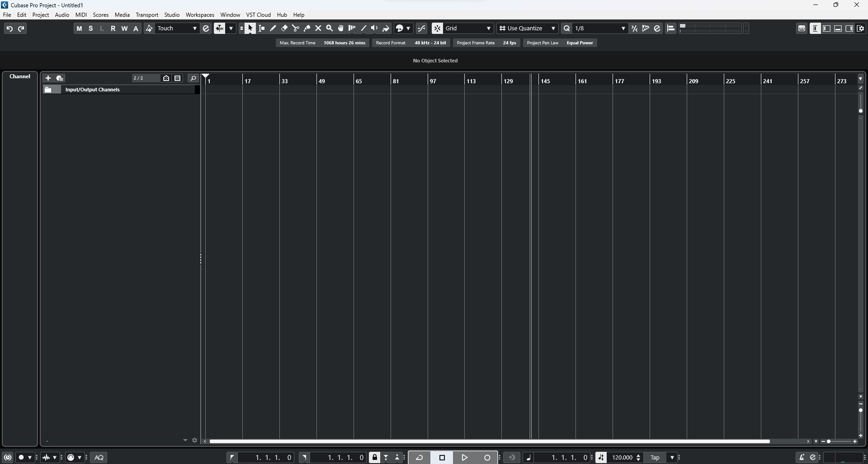Click the AQ auto quantize button
The image size is (868, 464).
(x=99, y=458)
